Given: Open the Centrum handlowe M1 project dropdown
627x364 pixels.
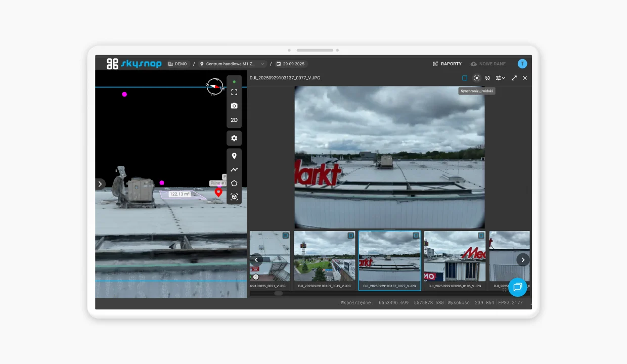Looking at the screenshot, I should 232,64.
